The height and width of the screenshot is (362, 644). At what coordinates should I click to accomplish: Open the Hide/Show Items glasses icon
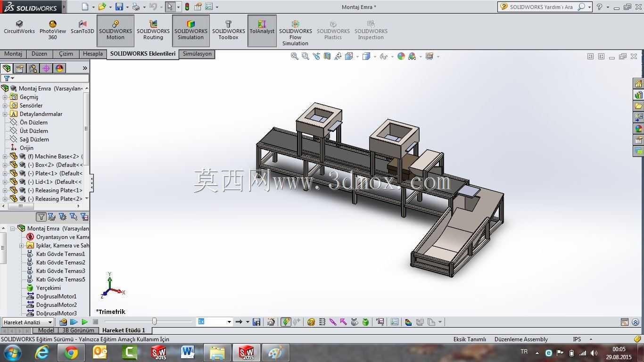tap(383, 56)
